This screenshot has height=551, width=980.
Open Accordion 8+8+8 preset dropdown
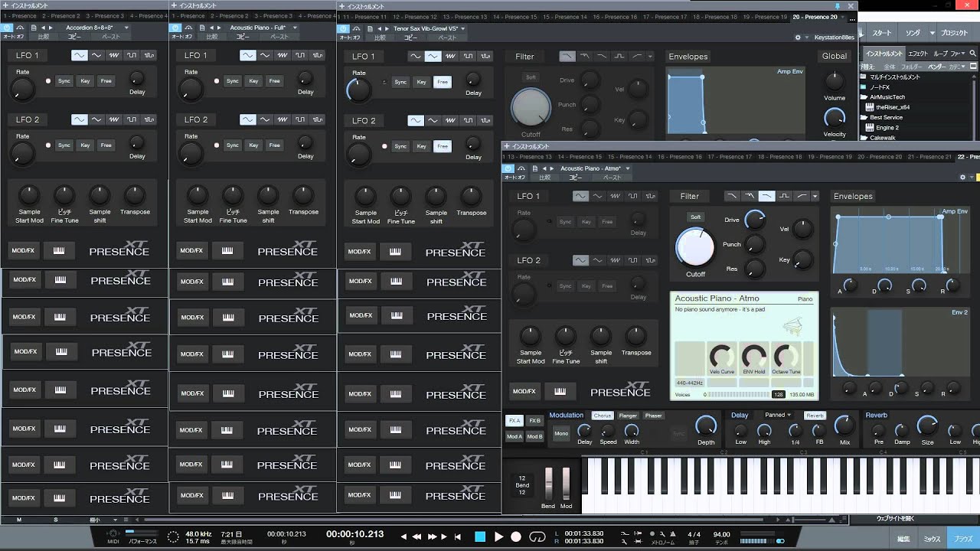[126, 28]
